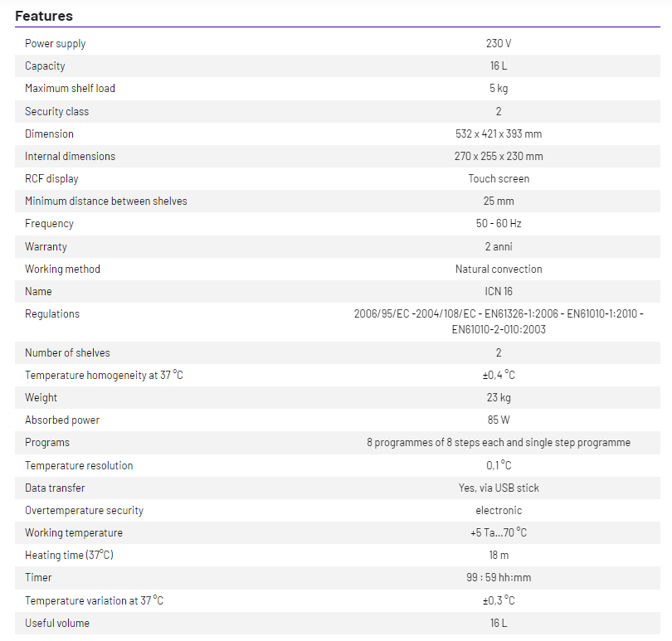Select the Power supply row label
672x641 pixels.
(x=55, y=43)
